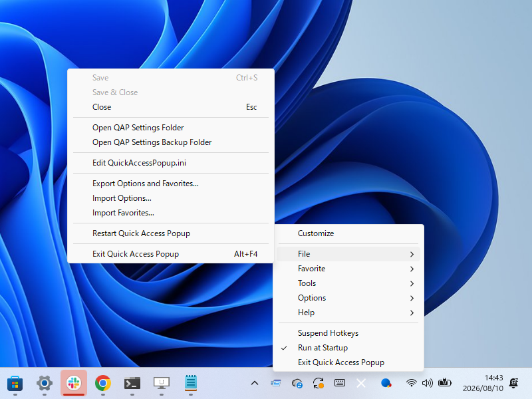Open the battery status tray icon
This screenshot has width=532, height=399.
pos(444,383)
